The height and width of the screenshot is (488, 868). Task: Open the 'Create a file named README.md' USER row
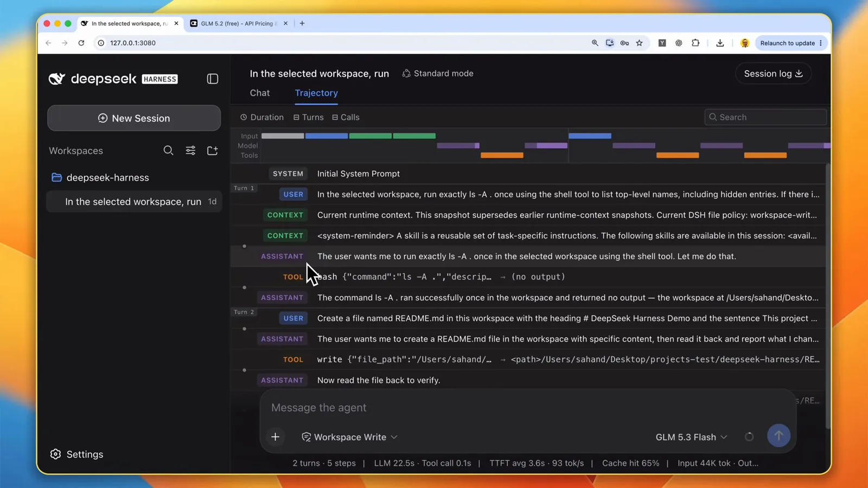click(x=528, y=318)
